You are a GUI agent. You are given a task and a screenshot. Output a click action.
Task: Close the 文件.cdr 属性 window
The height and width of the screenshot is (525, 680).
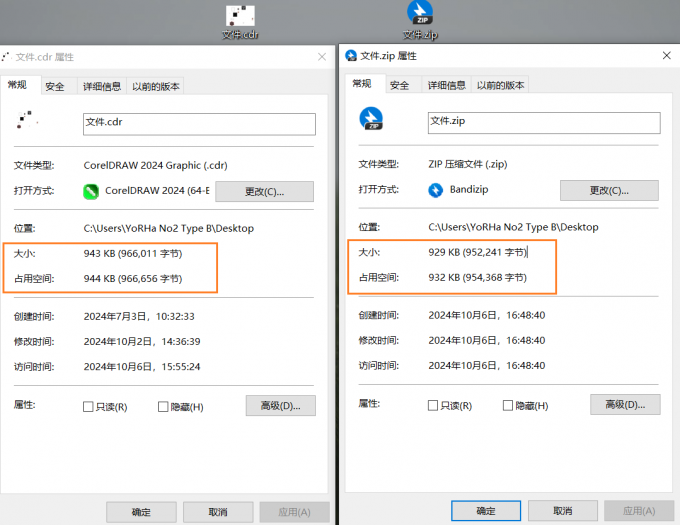[x=322, y=57]
